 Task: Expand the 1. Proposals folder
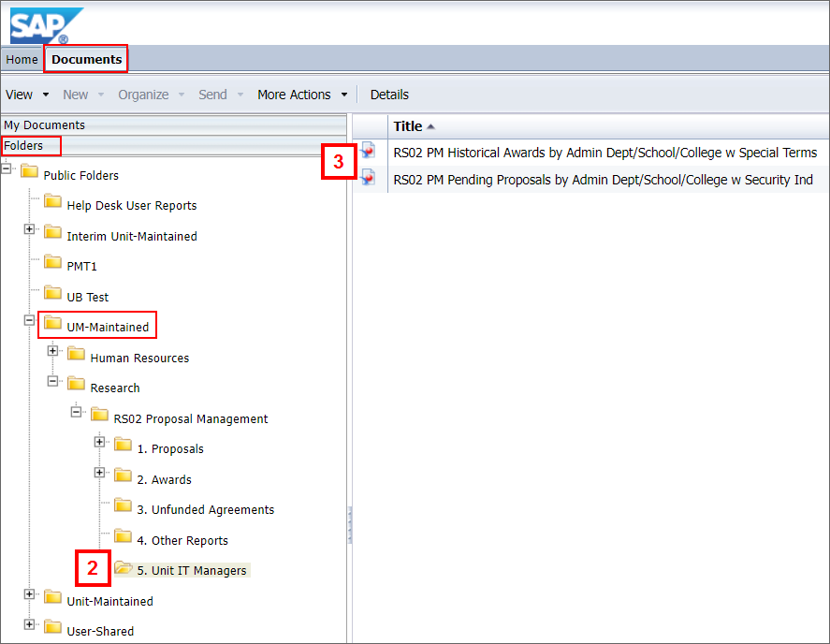pos(99,442)
